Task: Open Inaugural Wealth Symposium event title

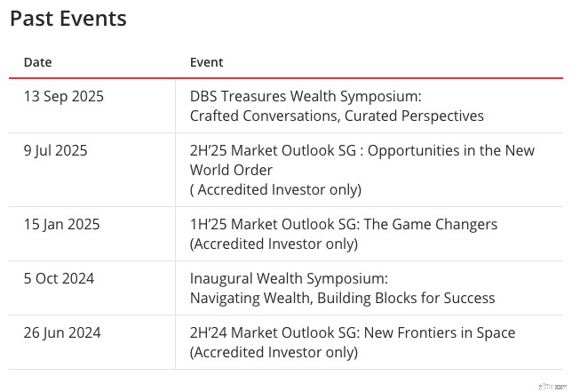Action: click(289, 279)
